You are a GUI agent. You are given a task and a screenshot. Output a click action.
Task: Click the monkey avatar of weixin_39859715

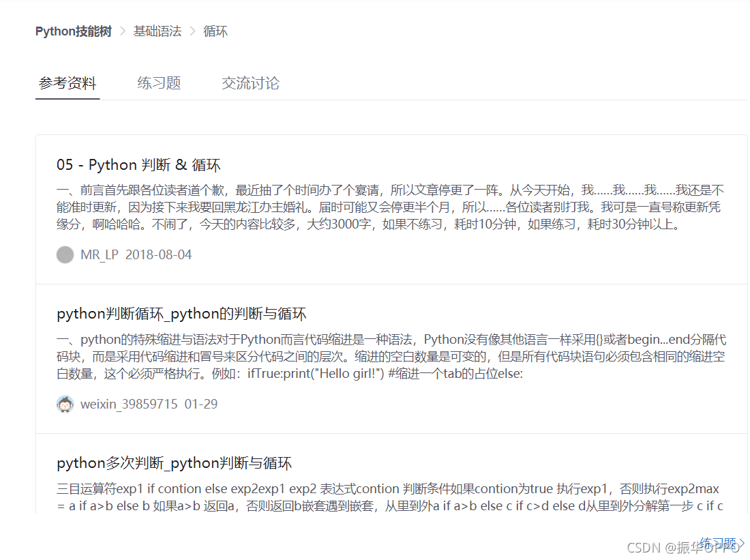coord(65,404)
